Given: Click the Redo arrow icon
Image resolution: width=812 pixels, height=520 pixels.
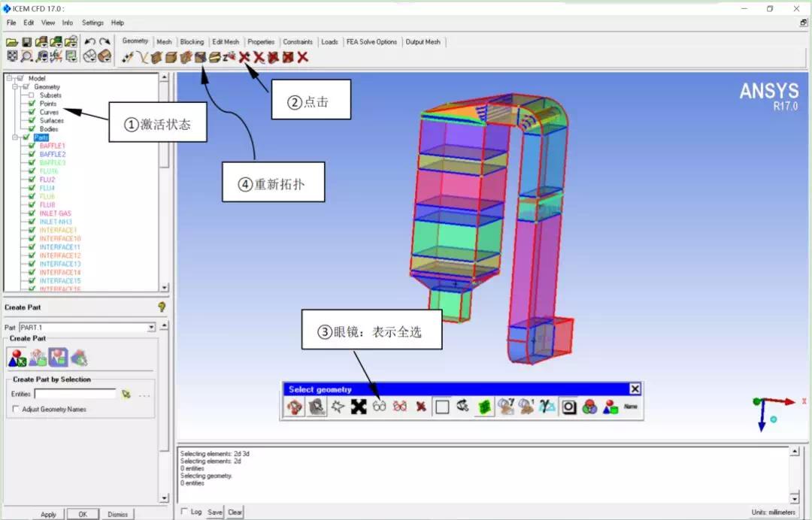Looking at the screenshot, I should (105, 42).
